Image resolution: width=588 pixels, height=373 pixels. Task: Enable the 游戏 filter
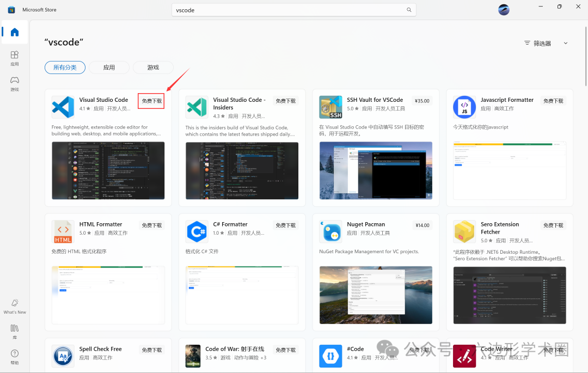point(153,67)
